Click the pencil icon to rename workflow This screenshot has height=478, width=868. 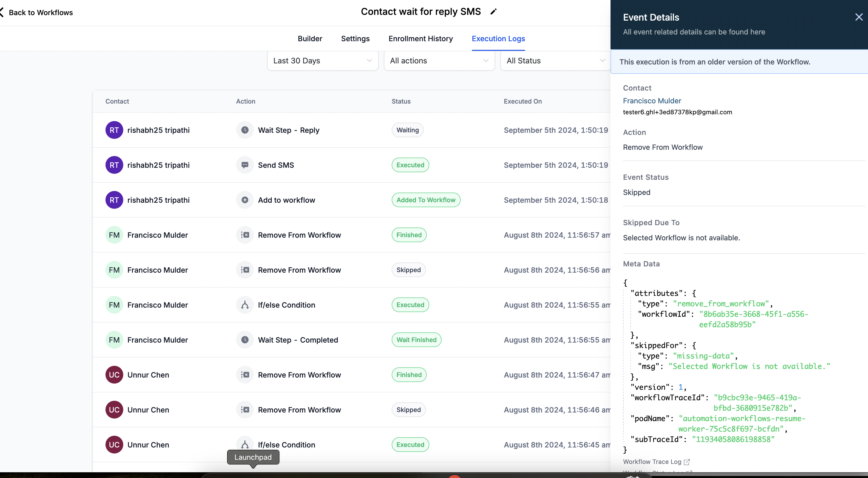(x=494, y=12)
